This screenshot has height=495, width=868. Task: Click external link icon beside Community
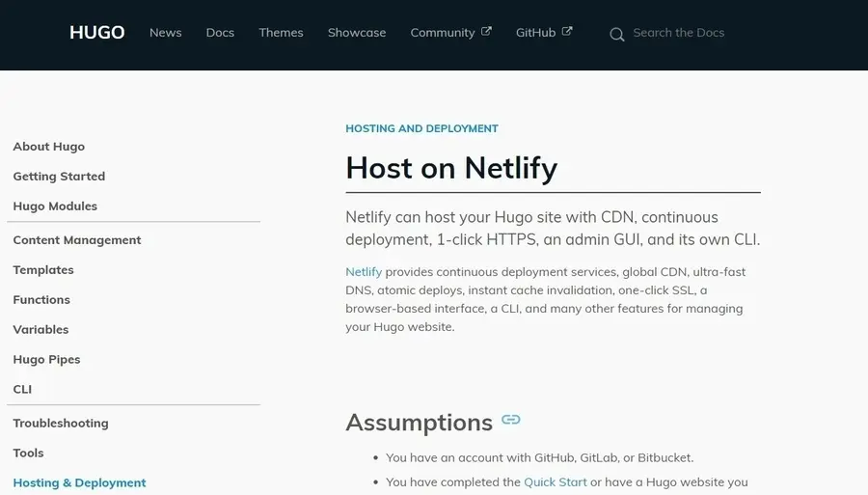486,31
